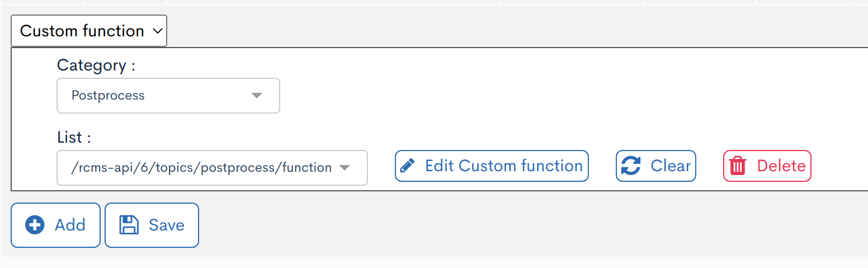This screenshot has height=268, width=868.
Task: Open the List dropdown with rcms-api path
Action: point(212,167)
